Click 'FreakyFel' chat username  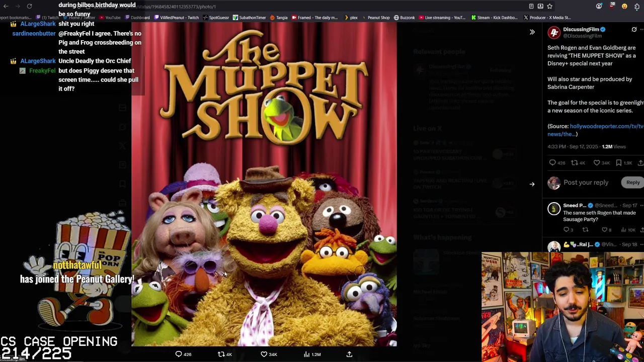[x=42, y=70]
